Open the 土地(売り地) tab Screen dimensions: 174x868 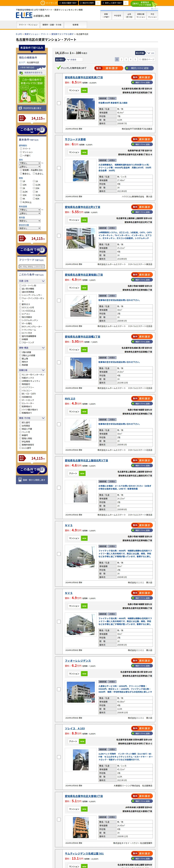[x=129, y=15]
